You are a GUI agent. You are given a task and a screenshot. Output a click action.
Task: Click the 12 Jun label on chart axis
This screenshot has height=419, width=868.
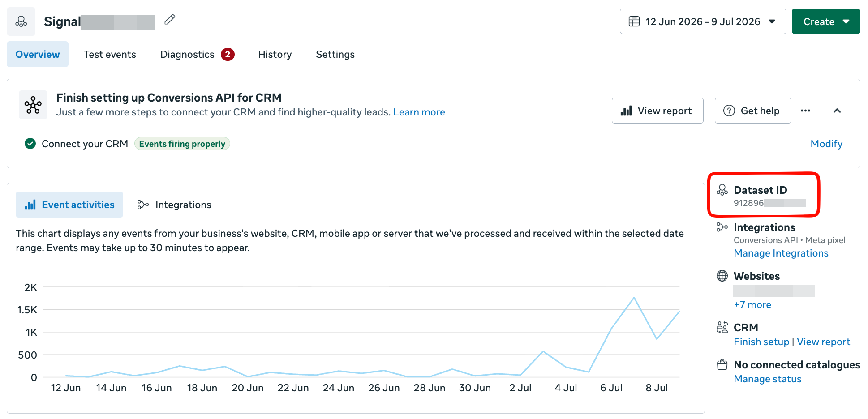66,388
